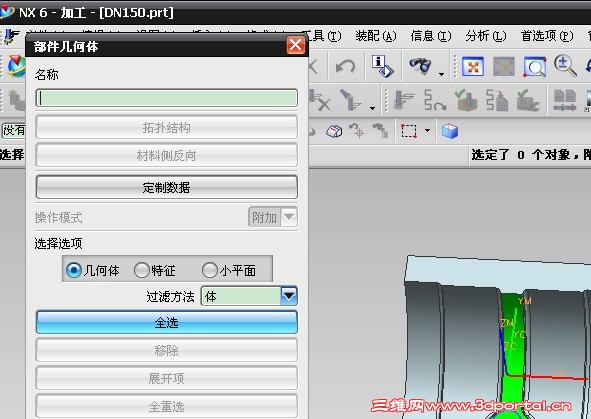This screenshot has width=591, height=419.
Task: Click the simulate machine icon
Action: 528,100
